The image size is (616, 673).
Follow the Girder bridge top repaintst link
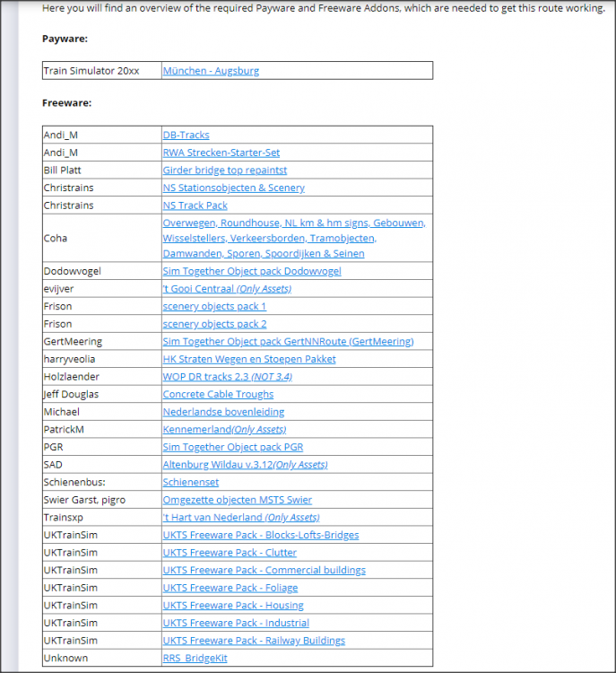[225, 170]
